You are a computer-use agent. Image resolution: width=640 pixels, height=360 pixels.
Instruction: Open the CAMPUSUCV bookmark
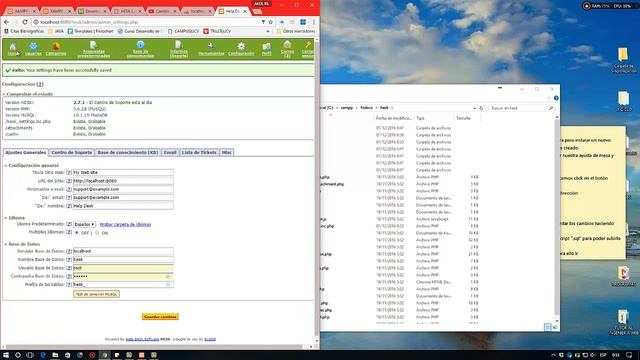184,31
